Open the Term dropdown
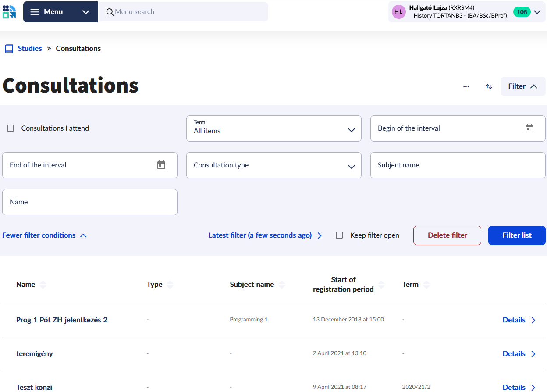Image resolution: width=547 pixels, height=392 pixels. (274, 128)
